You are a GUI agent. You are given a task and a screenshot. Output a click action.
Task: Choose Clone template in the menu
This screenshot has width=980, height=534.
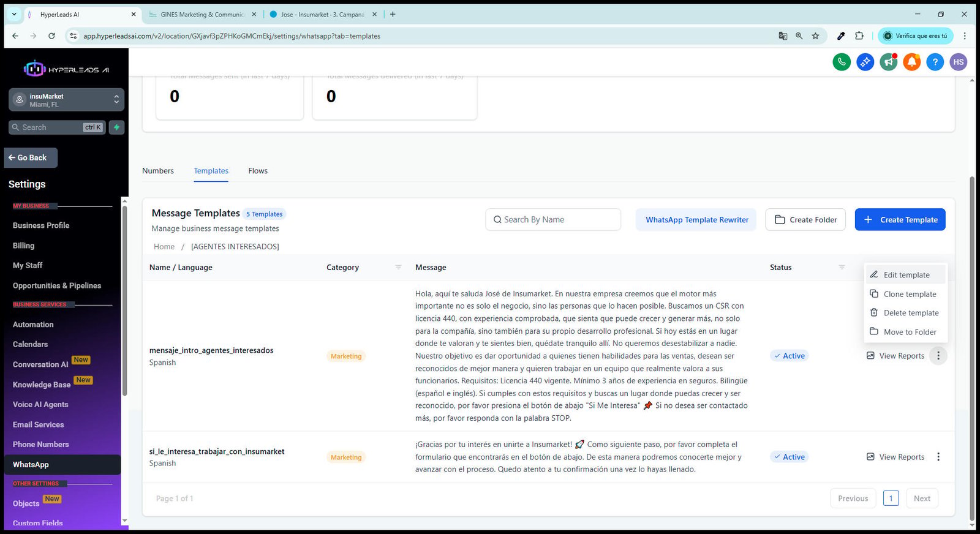click(x=905, y=294)
